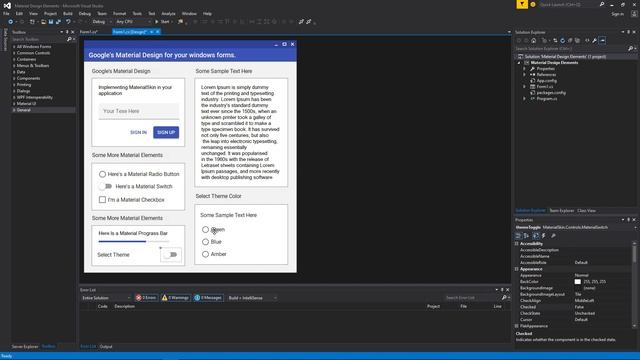
Task: Click Properties panel Property Pages wrench icon
Action: click(x=553, y=236)
